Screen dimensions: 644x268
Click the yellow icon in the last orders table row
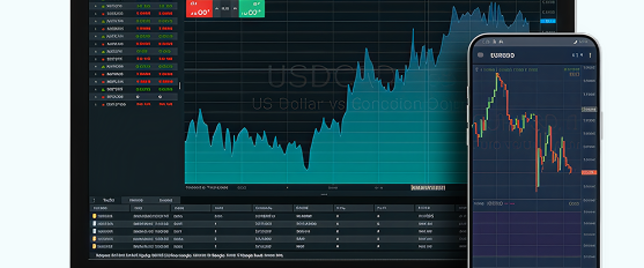click(94, 246)
